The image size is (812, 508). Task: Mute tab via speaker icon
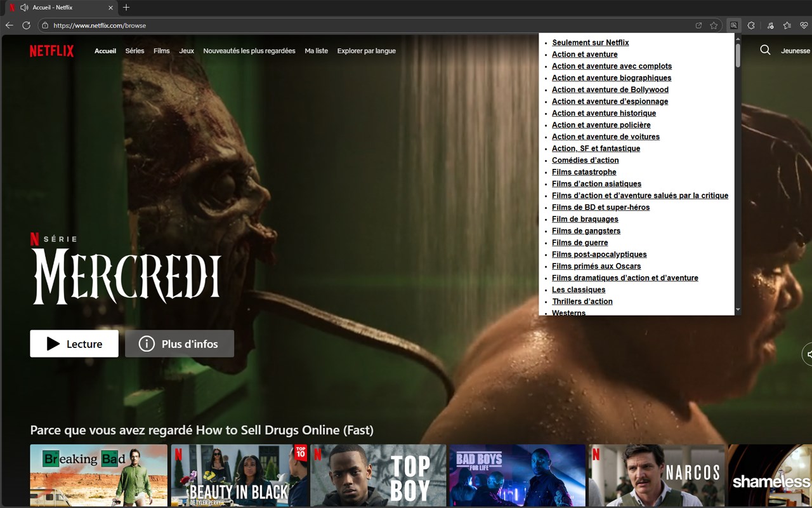click(x=24, y=8)
